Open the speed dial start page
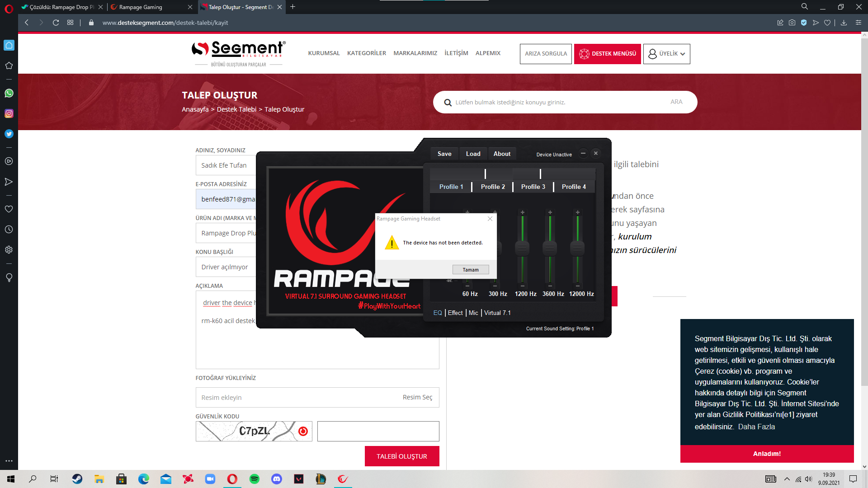 click(70, 23)
